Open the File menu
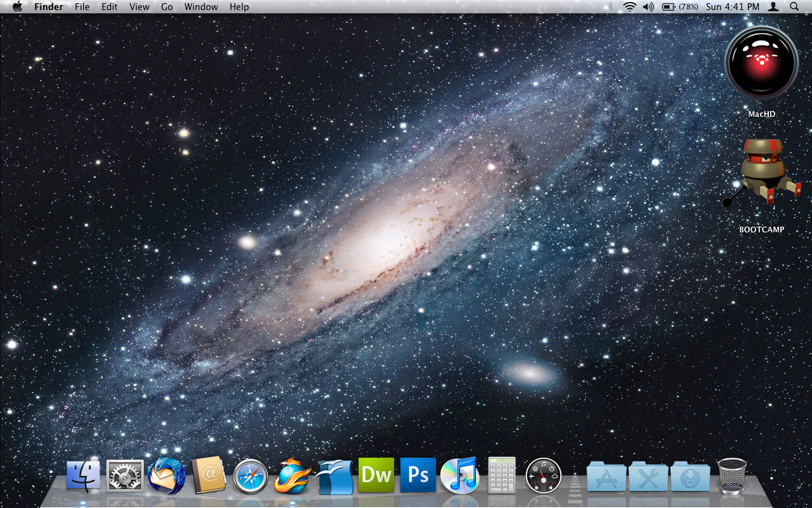Image resolution: width=812 pixels, height=508 pixels. tap(82, 7)
